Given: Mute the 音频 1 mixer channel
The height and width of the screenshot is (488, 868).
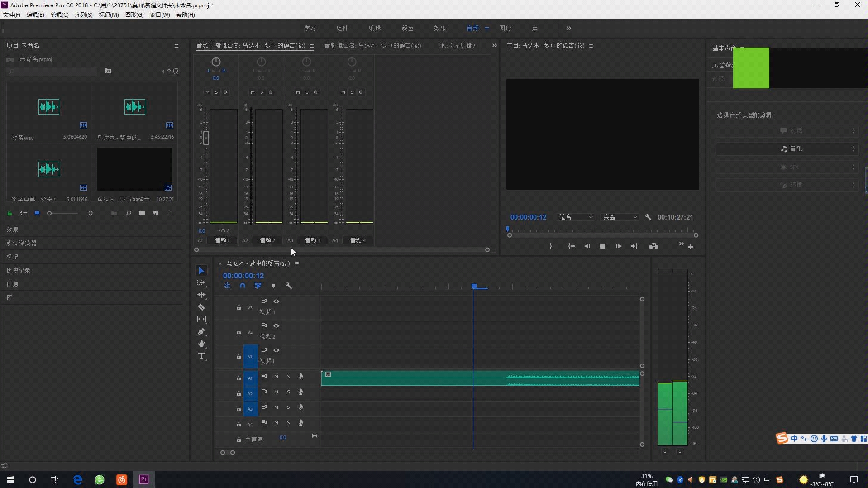Looking at the screenshot, I should pos(207,92).
